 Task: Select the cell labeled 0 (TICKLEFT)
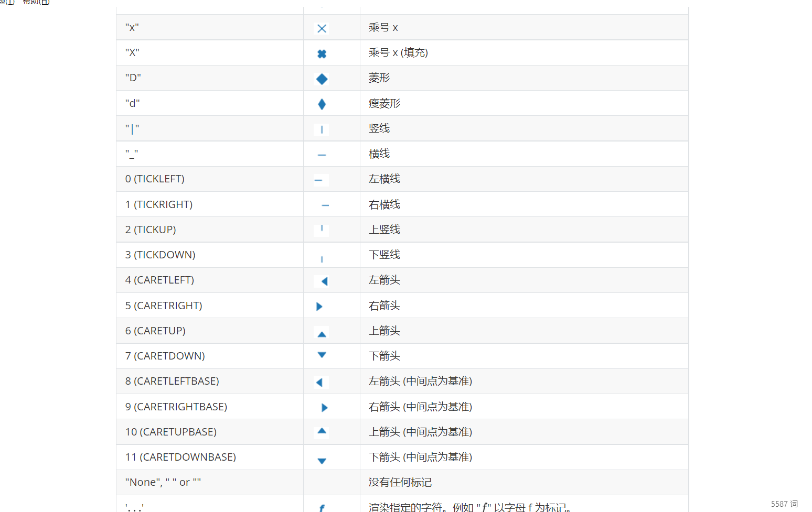coord(155,179)
